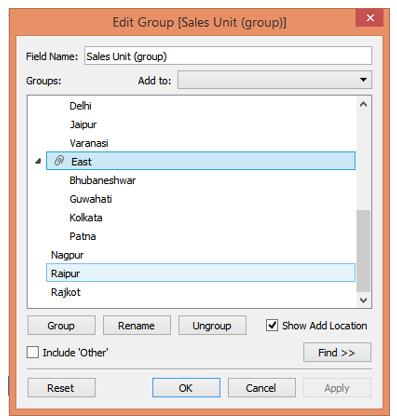397x419 pixels.
Task: Select Delhi in the list
Action: click(80, 106)
